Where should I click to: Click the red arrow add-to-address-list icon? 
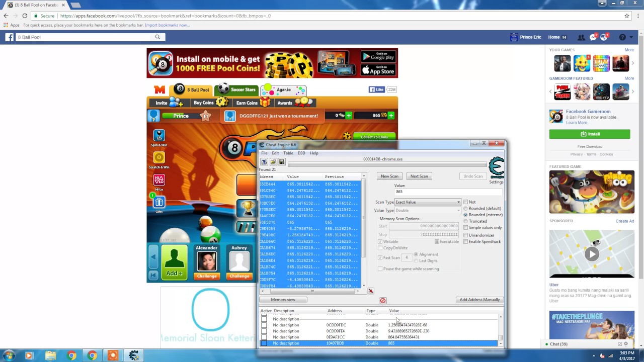pyautogui.click(x=371, y=291)
